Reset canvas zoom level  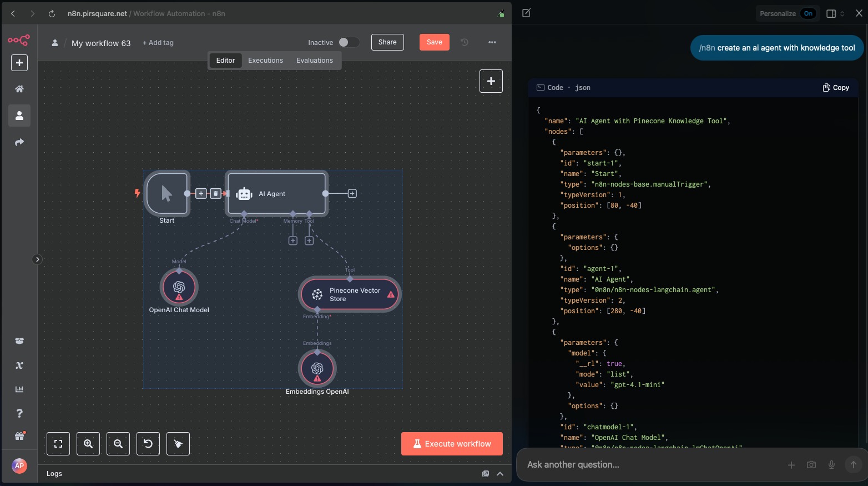[x=148, y=444]
